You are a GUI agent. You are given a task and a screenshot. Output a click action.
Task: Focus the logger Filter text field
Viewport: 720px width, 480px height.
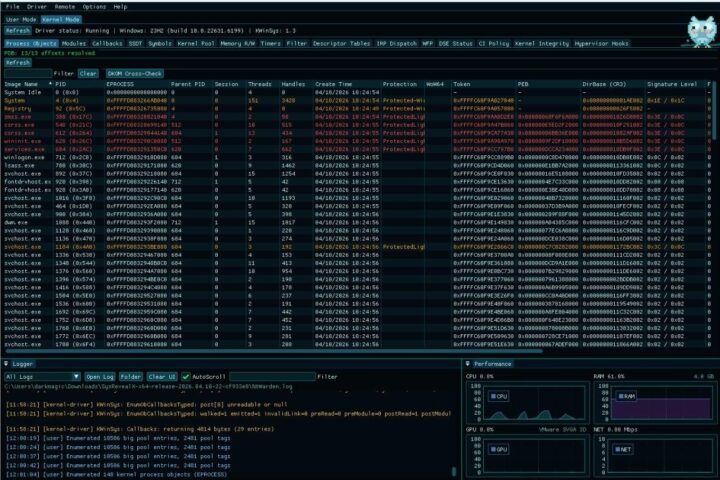point(272,377)
